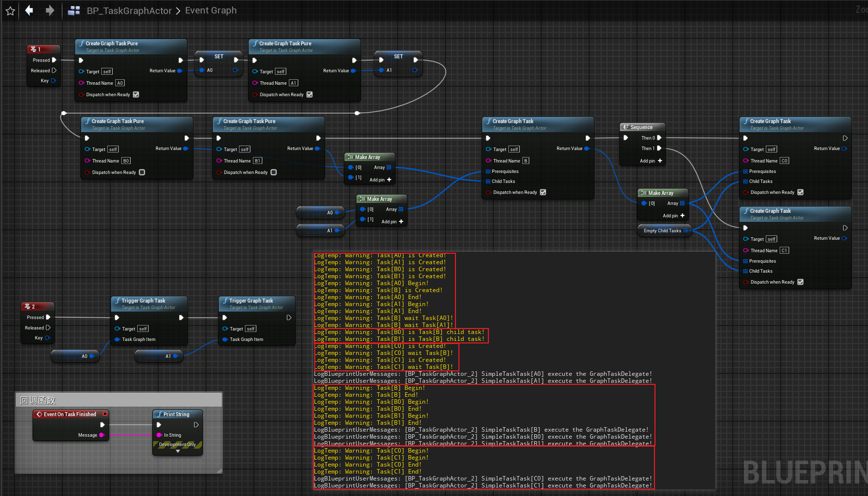This screenshot has width=868, height=496.
Task: Click Pressed exec pin on key 2 event
Action: [48, 318]
